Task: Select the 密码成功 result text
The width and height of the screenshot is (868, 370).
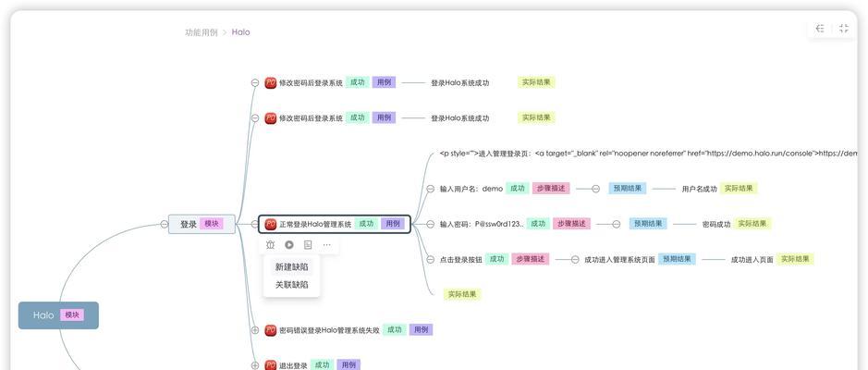Action: click(716, 225)
